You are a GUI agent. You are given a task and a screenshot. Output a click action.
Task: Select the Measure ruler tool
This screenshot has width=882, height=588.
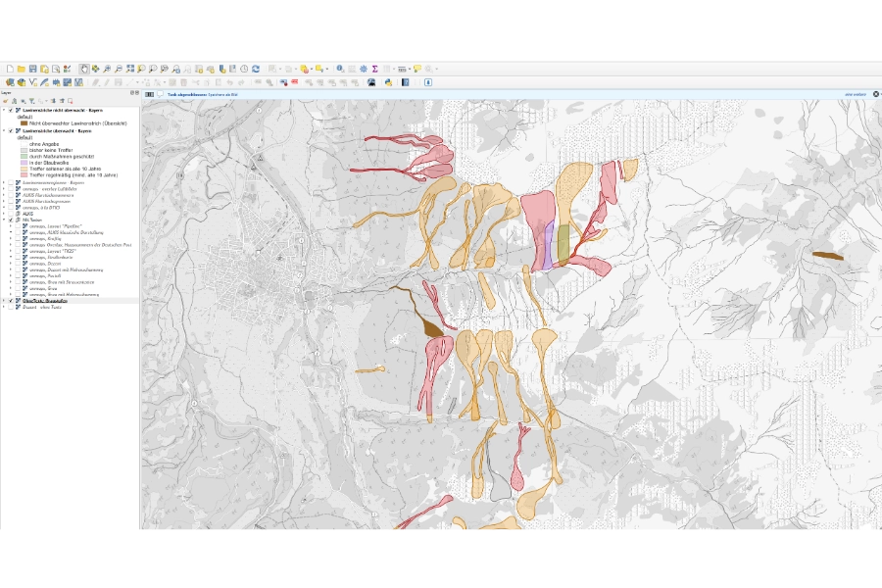click(402, 69)
